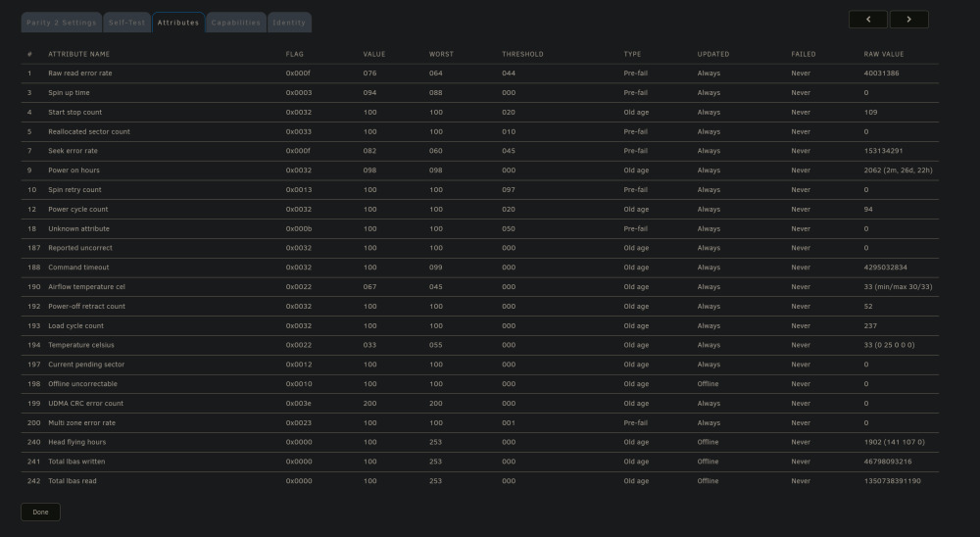This screenshot has height=537, width=980.
Task: Click the Total lbas written attribute
Action: click(x=76, y=462)
